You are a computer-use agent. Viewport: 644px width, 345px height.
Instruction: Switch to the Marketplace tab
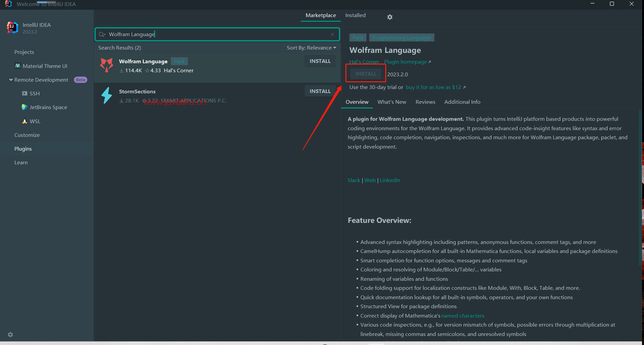coord(321,15)
